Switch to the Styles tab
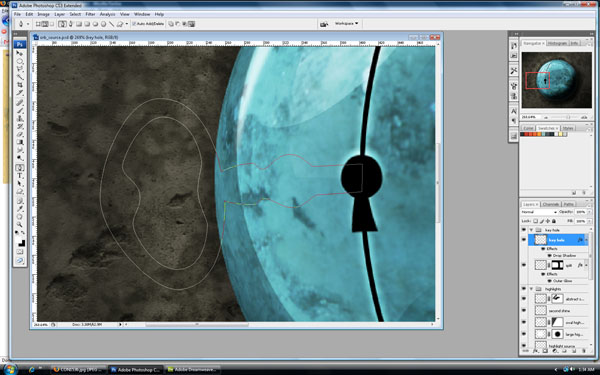 [x=568, y=128]
